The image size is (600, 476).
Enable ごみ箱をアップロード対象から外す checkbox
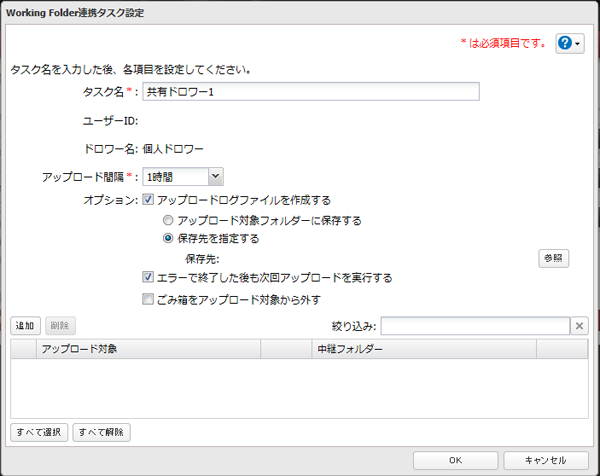click(148, 299)
